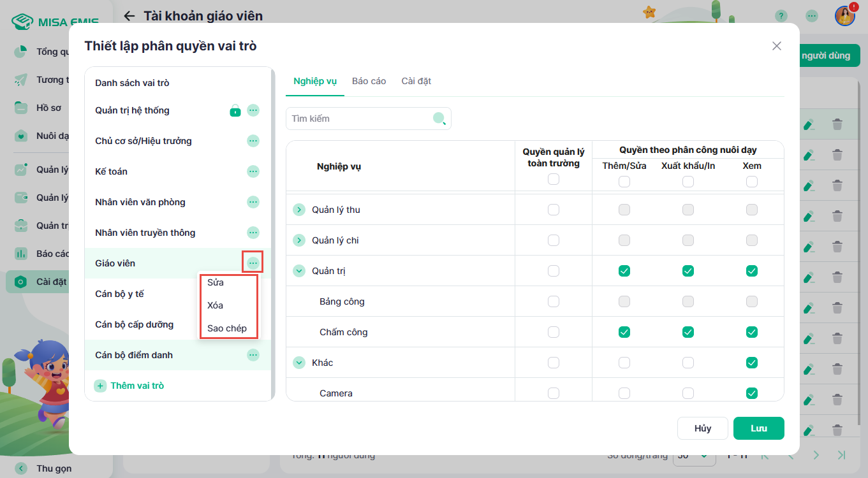Screen dimensions: 868x478
Task: Expand the Quản lý chi row
Action: 299,240
